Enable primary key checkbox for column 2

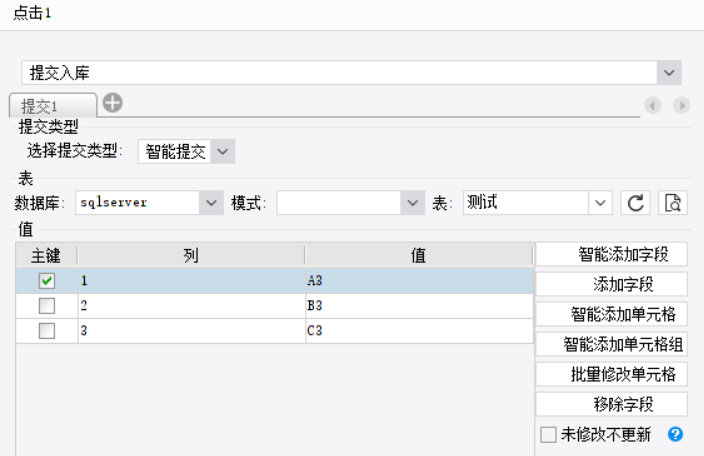pyautogui.click(x=47, y=306)
